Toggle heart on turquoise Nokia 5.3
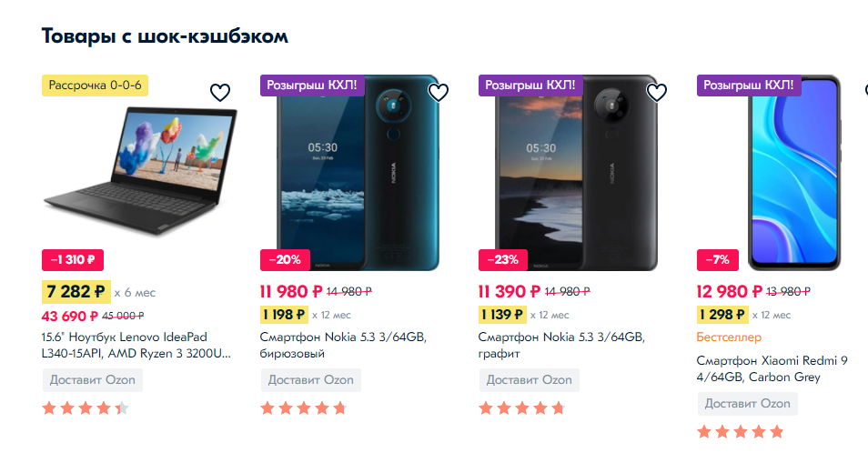868x453 pixels. [439, 93]
